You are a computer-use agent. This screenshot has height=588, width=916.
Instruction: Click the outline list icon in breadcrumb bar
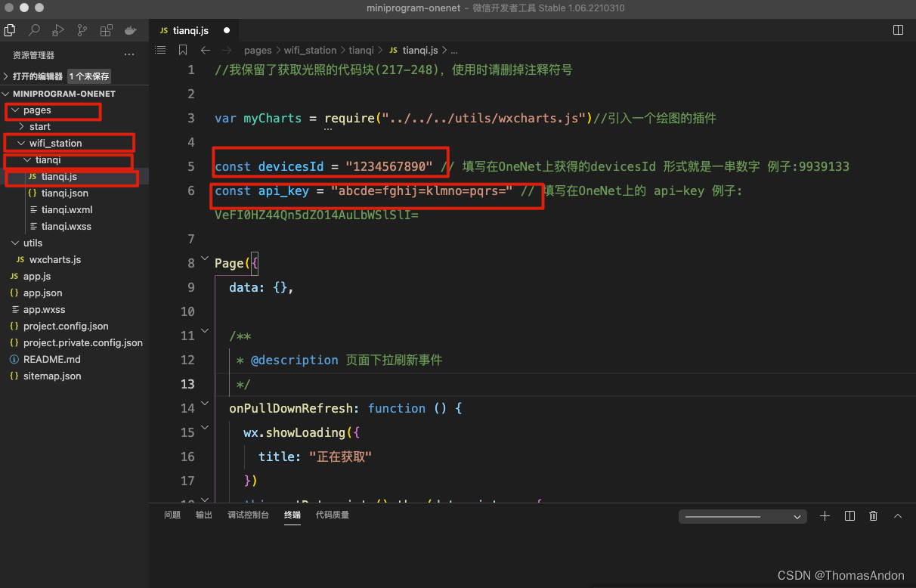click(160, 50)
